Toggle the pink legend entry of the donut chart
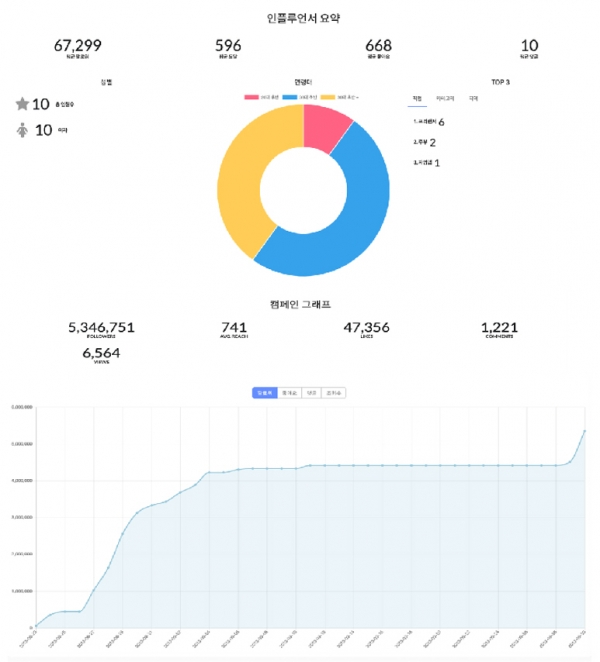Screen dimensions: 600x662 (262, 97)
